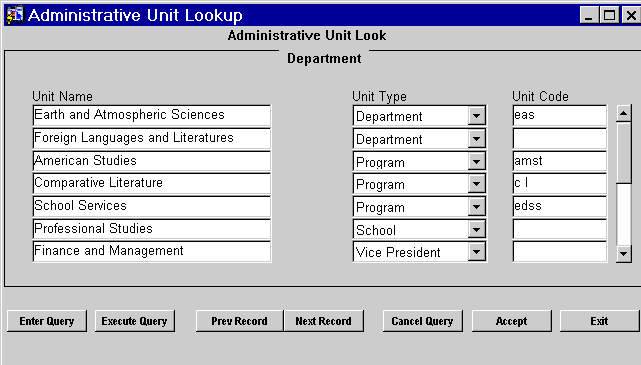Click empty unit code field for Finance and Management
This screenshot has height=365, width=641.
[x=560, y=251]
